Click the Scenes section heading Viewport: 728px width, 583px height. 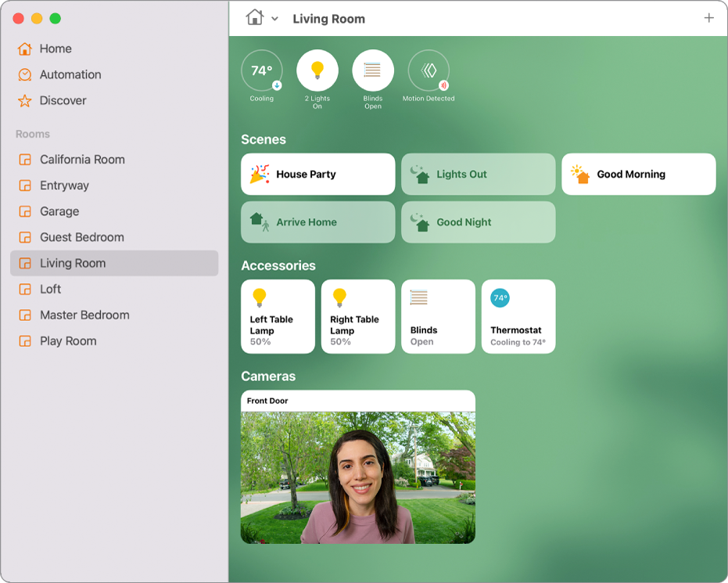(x=264, y=139)
